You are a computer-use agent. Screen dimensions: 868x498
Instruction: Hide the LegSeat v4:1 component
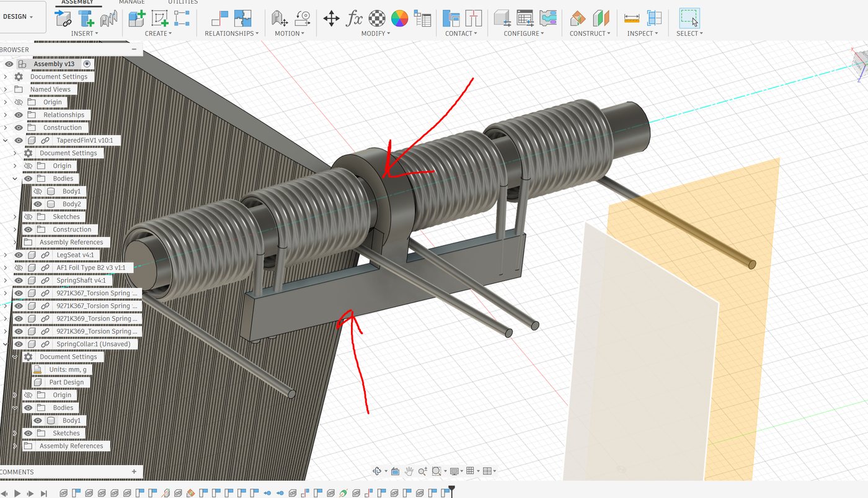(x=19, y=255)
